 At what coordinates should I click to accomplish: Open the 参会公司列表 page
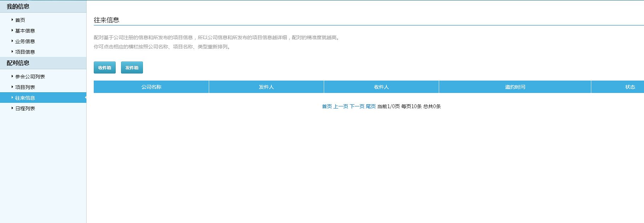(x=30, y=77)
